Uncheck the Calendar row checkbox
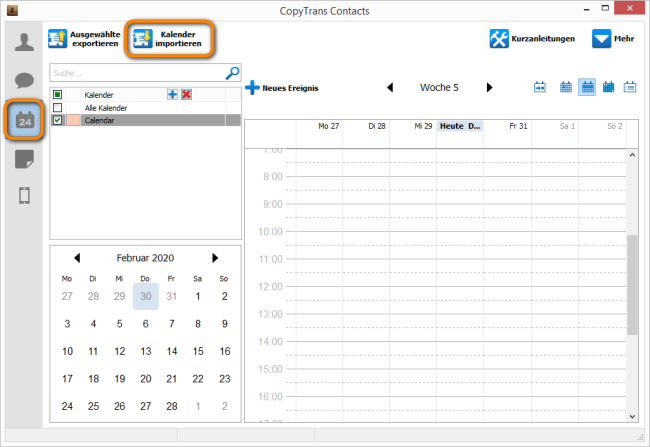 [58, 120]
